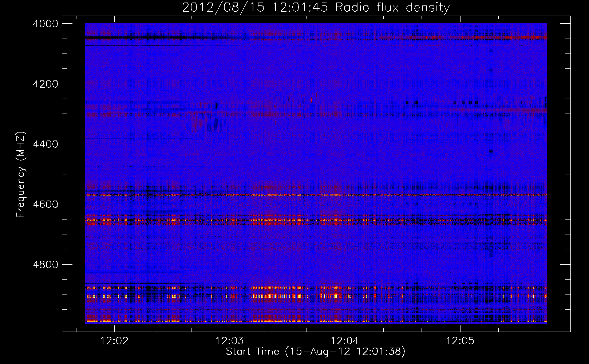Click the '12:03' time axis label

tap(230, 341)
